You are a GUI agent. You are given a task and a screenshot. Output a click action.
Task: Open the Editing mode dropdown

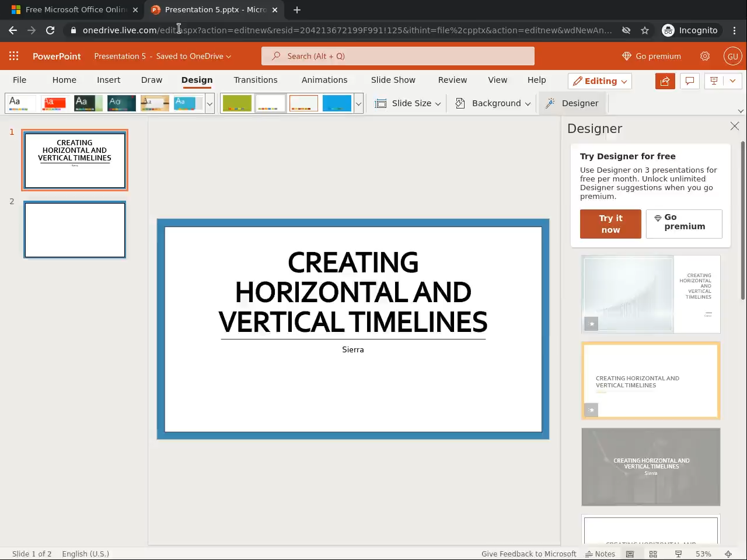[600, 81]
